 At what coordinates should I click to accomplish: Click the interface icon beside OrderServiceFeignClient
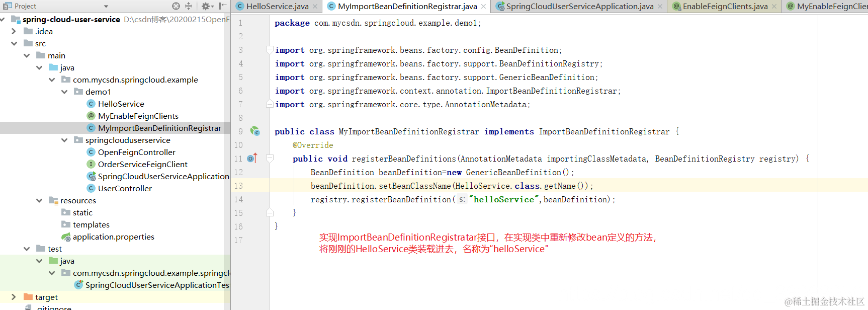(91, 164)
